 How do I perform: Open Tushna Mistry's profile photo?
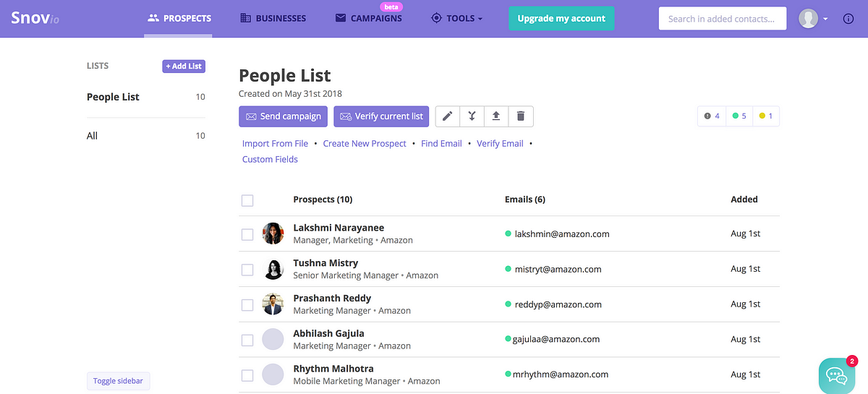coord(273,269)
